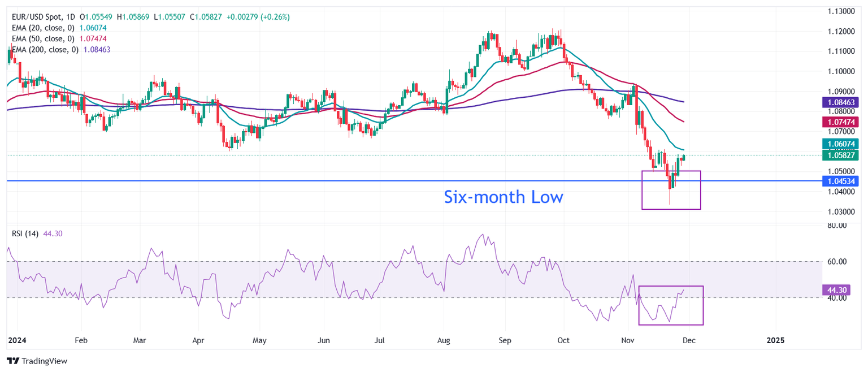Open the EMA (20, close, 0) legend
This screenshot has width=868, height=372.
pyautogui.click(x=43, y=28)
